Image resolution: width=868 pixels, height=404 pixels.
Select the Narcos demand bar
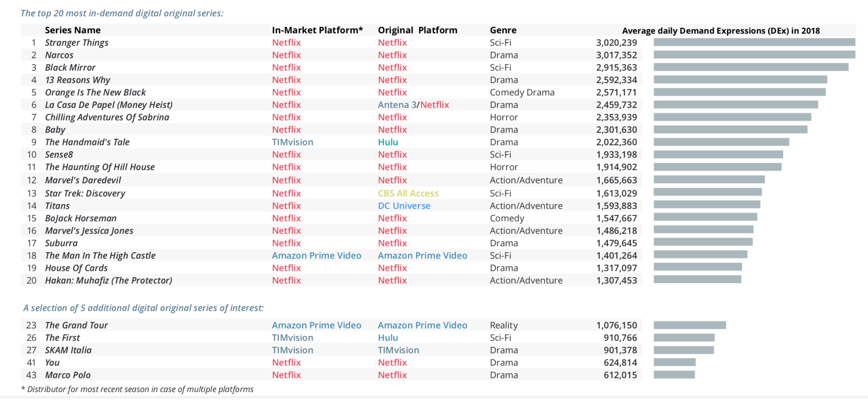tap(755, 55)
